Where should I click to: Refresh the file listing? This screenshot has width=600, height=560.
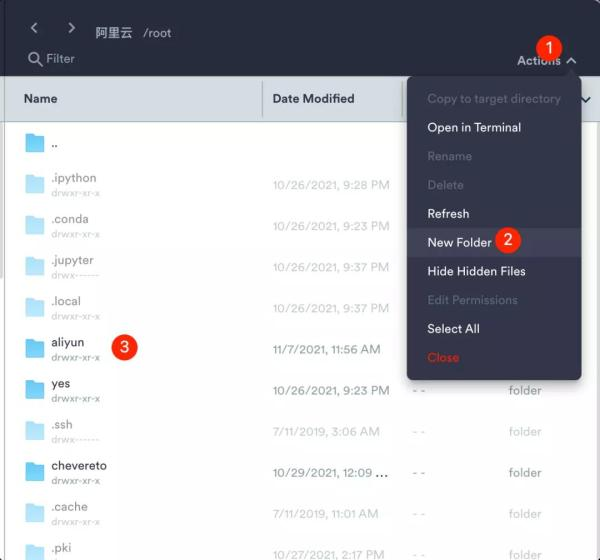[x=448, y=214]
